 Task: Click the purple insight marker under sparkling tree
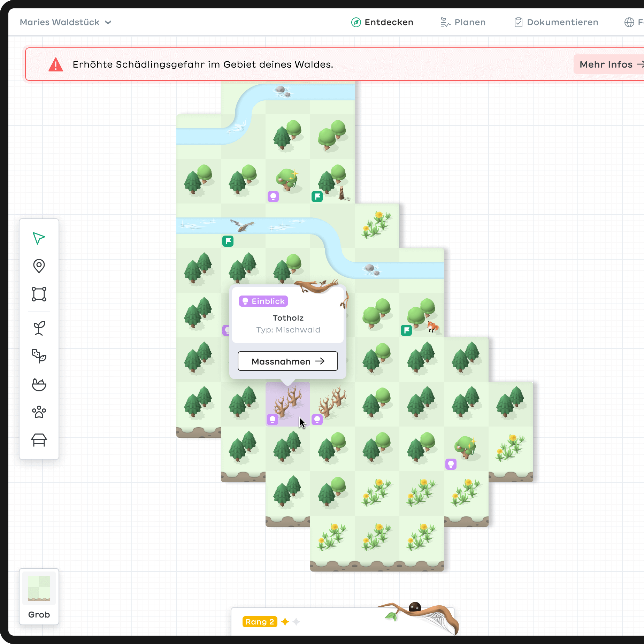click(273, 197)
